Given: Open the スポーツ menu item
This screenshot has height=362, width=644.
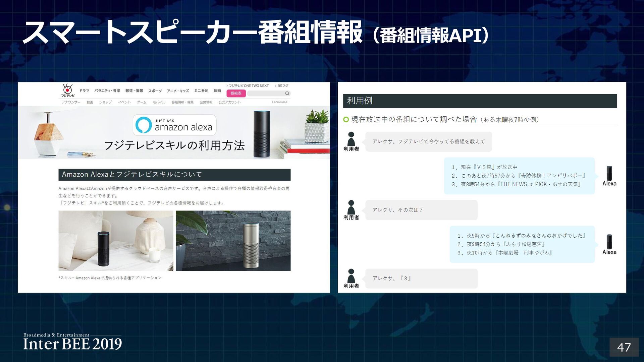Looking at the screenshot, I should pos(155,91).
